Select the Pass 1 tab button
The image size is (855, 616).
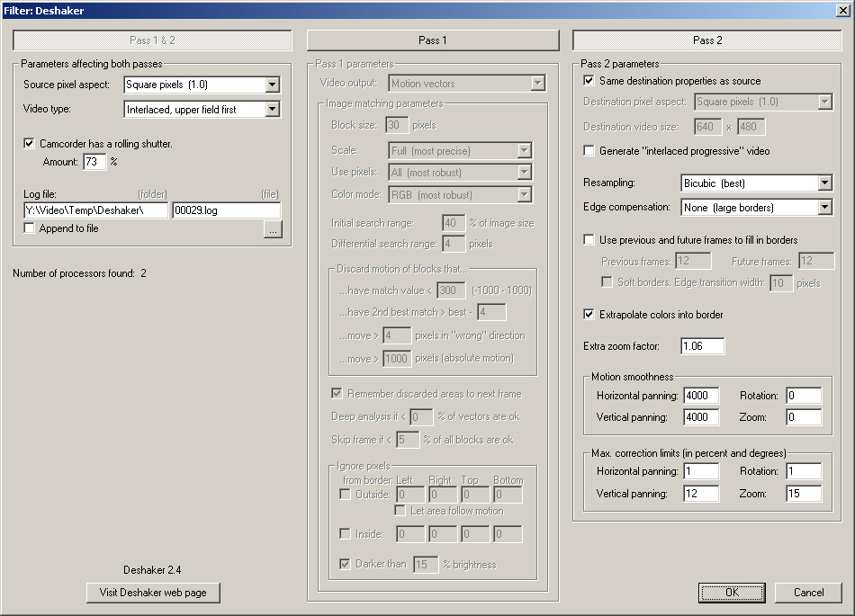click(433, 40)
